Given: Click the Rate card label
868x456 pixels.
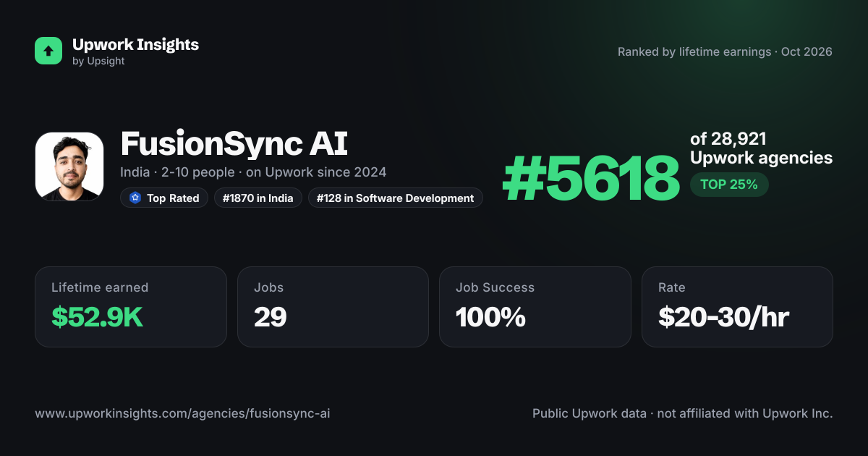Looking at the screenshot, I should [x=672, y=287].
